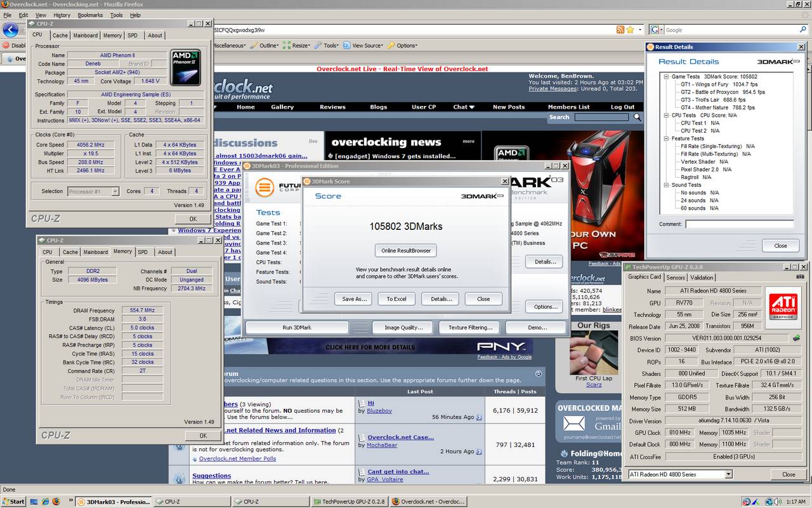Click the Overclock.net Case last post link
This screenshot has height=508, width=812.
coord(400,437)
